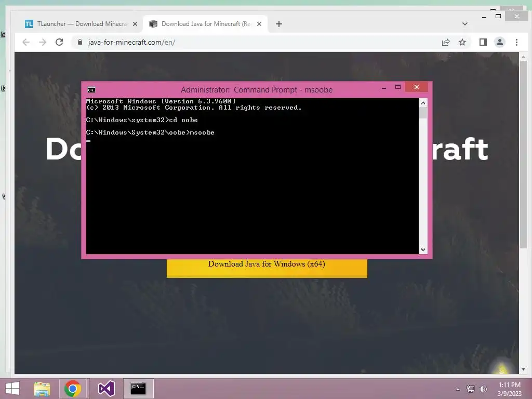
Task: Open Chrome's three-dot menu
Action: click(x=516, y=42)
